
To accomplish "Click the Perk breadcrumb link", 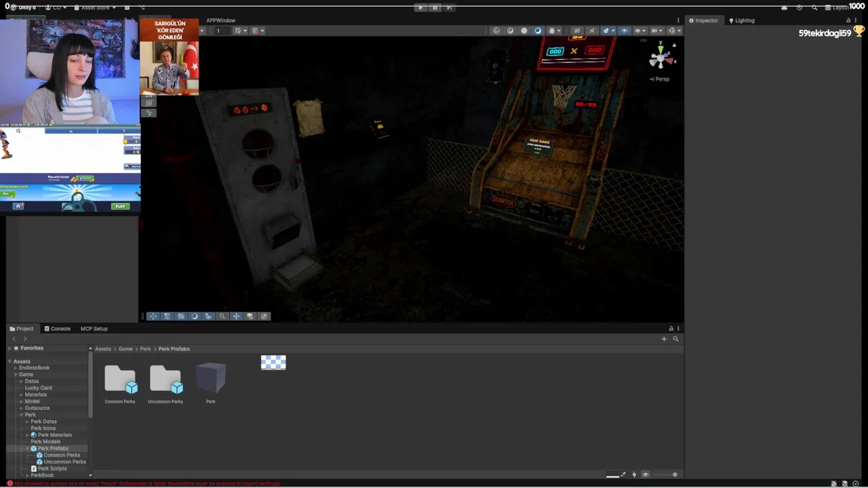I will (x=145, y=349).
